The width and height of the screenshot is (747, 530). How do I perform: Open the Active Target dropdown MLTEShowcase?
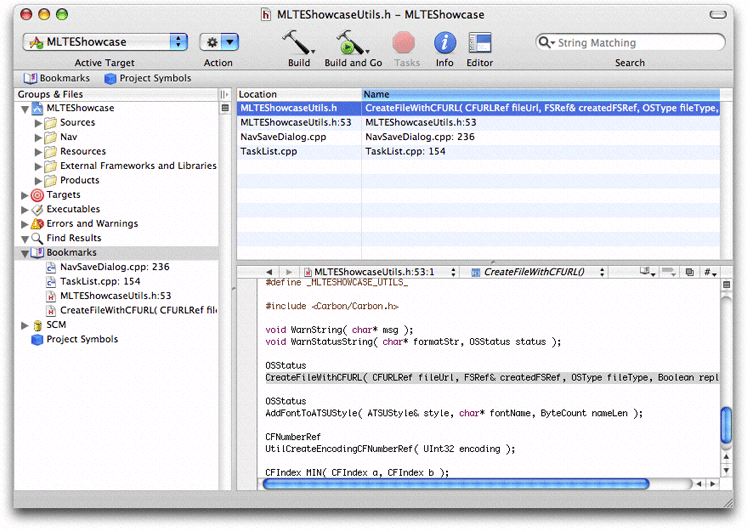tap(105, 42)
